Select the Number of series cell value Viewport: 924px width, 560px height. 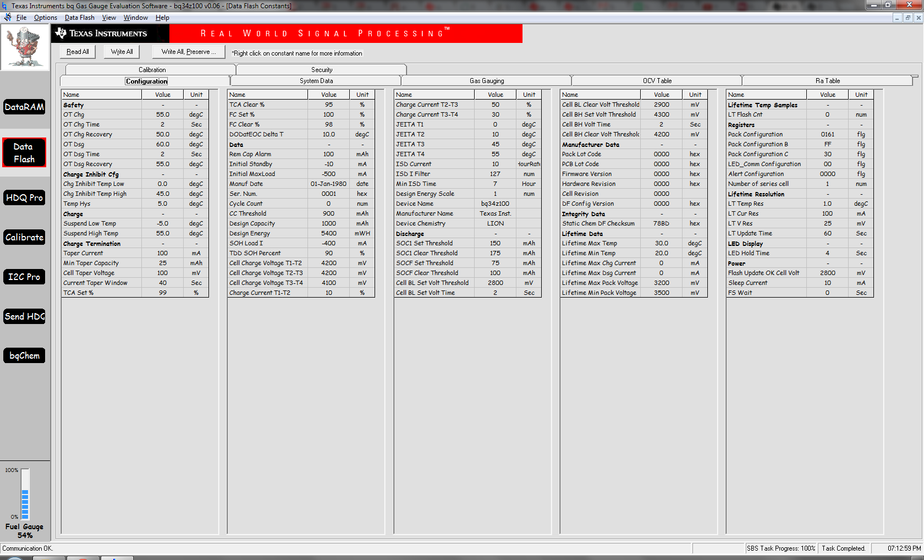click(x=828, y=184)
